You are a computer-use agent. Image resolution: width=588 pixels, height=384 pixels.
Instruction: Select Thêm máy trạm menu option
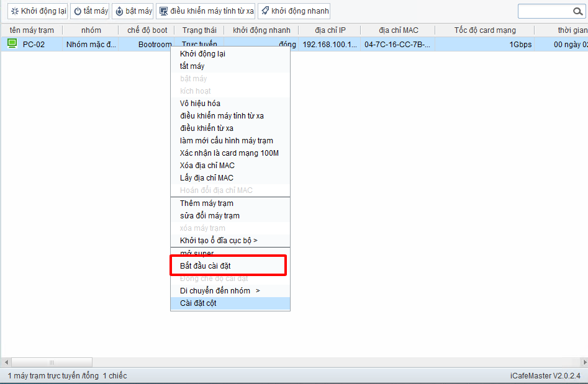(x=206, y=203)
